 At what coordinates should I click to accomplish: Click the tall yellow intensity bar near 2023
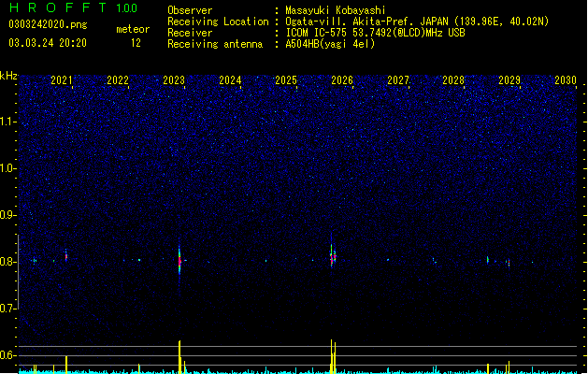tap(179, 356)
